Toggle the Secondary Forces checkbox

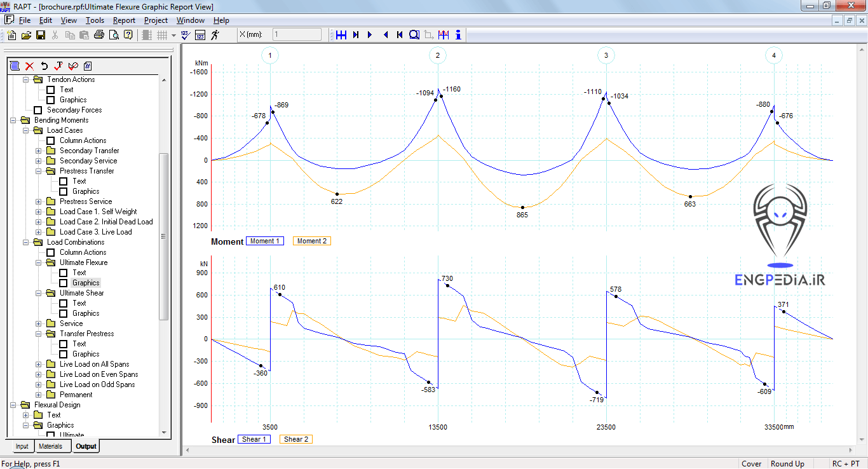click(38, 110)
